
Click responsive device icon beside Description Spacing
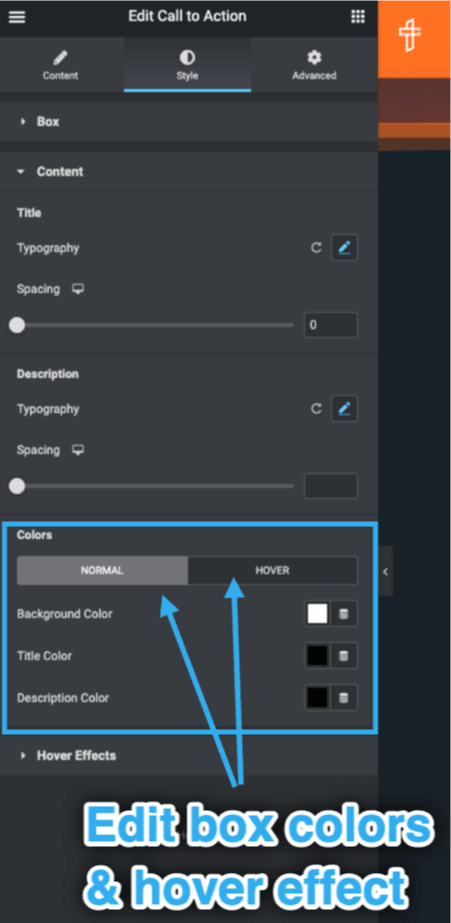[78, 450]
